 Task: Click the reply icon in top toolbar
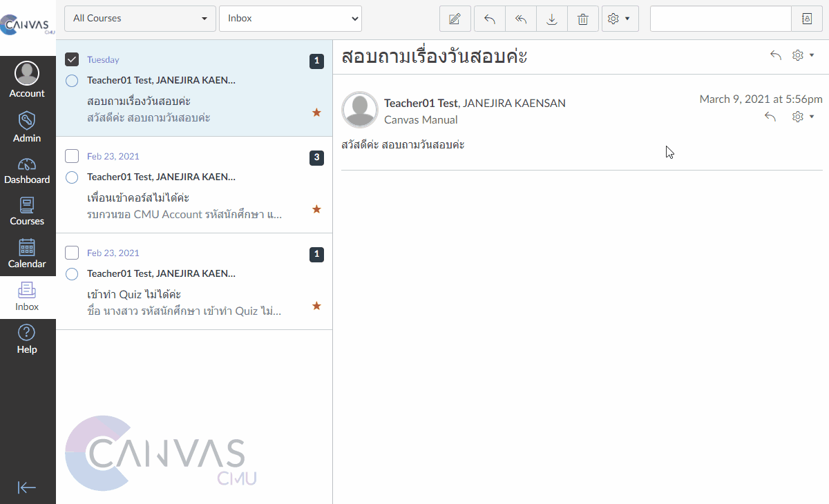[x=490, y=19]
